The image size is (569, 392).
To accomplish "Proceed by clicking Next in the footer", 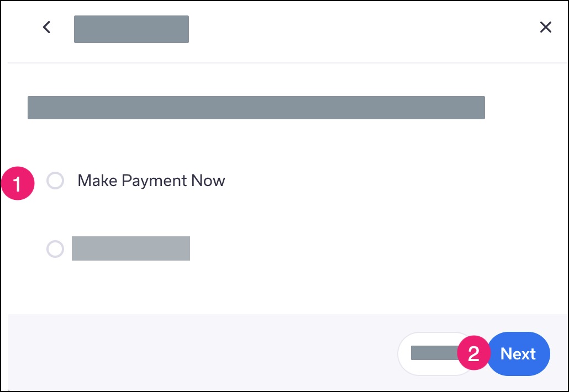I will pos(518,354).
